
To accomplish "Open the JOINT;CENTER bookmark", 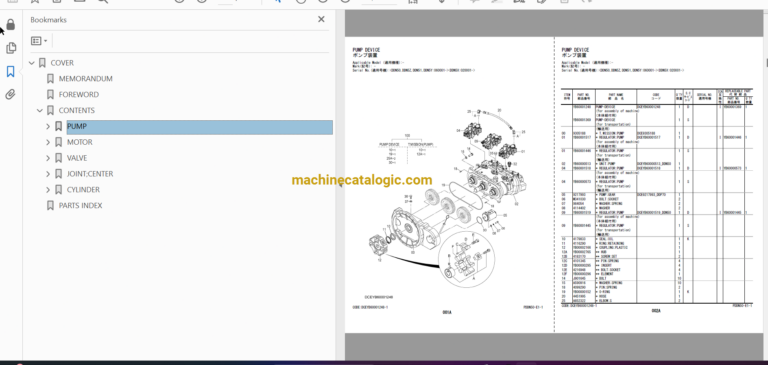I will click(90, 174).
